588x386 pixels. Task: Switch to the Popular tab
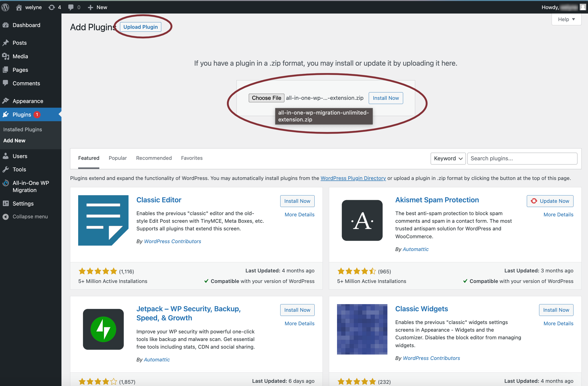pyautogui.click(x=118, y=158)
